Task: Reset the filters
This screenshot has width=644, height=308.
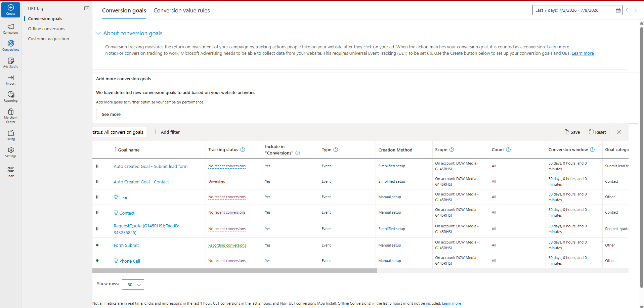Action: click(597, 132)
